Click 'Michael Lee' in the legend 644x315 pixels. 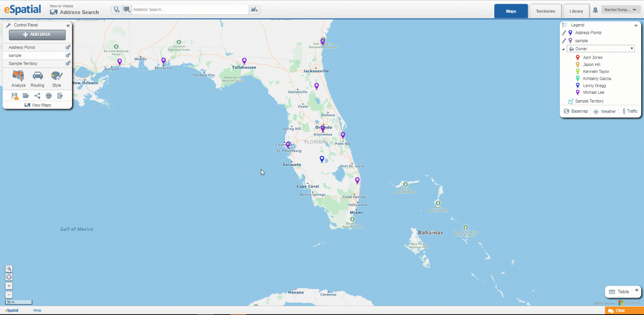[x=594, y=93]
